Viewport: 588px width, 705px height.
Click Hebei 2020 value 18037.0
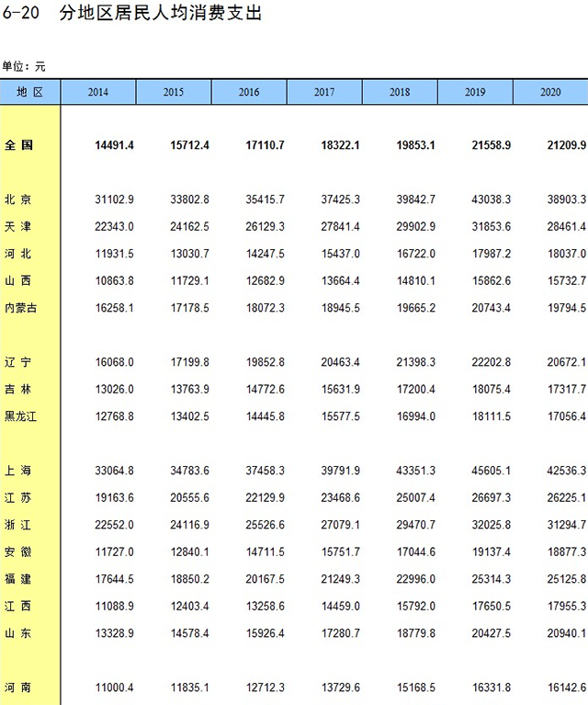[567, 254]
